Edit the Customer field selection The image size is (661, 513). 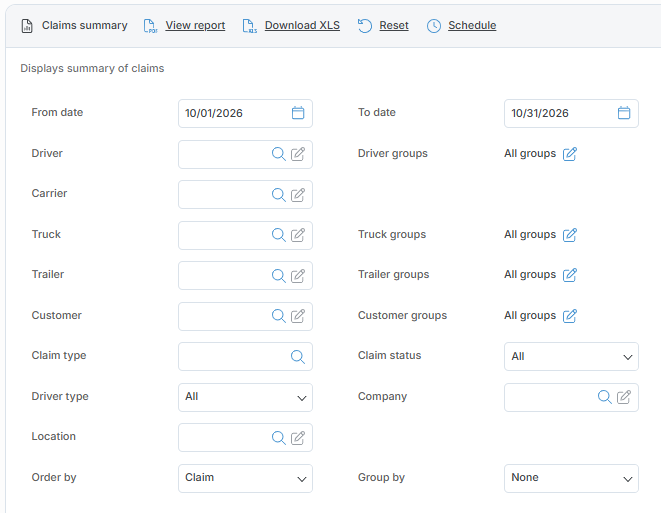click(298, 316)
